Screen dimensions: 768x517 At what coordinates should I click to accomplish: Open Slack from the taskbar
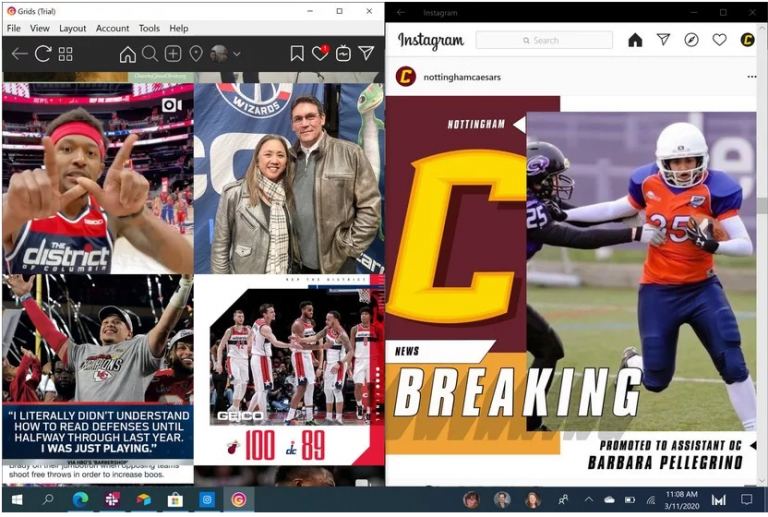click(112, 500)
